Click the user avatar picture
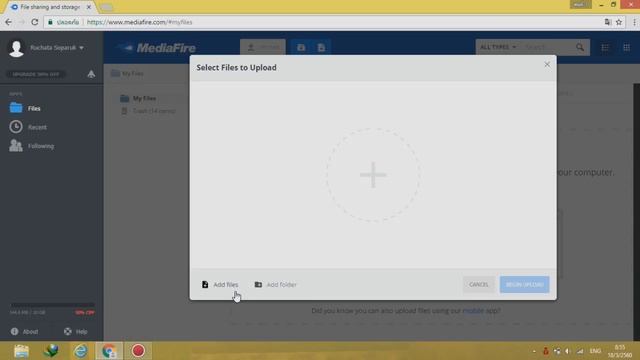This screenshot has height=360, width=640. (x=16, y=48)
